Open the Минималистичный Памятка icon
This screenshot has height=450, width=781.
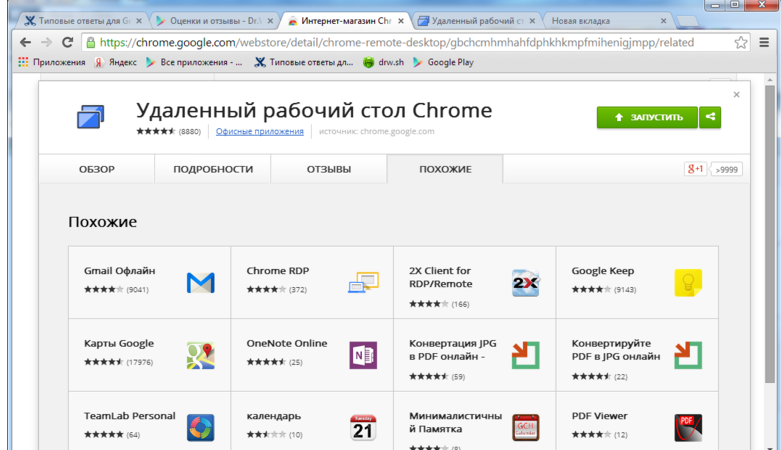point(525,428)
